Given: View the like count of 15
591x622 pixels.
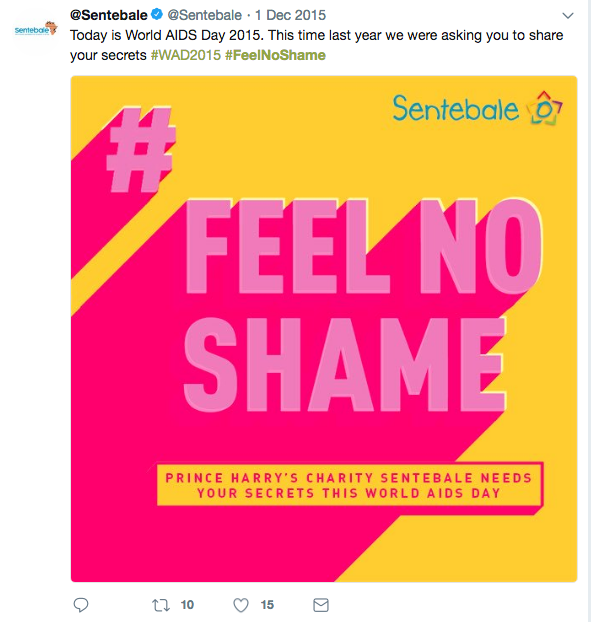Looking at the screenshot, I should (267, 605).
